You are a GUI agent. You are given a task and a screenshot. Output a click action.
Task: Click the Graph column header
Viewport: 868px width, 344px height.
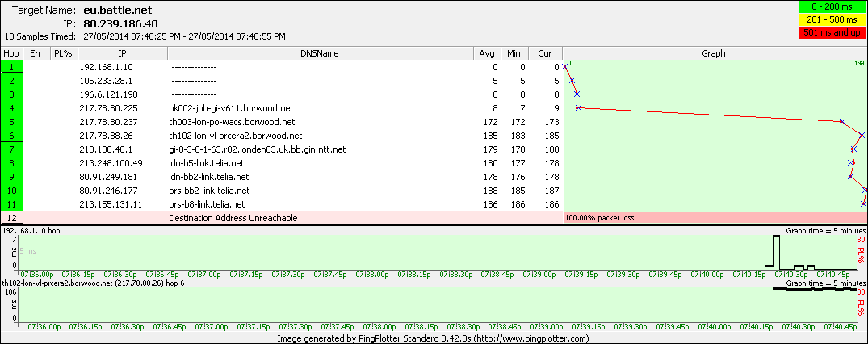pos(715,54)
